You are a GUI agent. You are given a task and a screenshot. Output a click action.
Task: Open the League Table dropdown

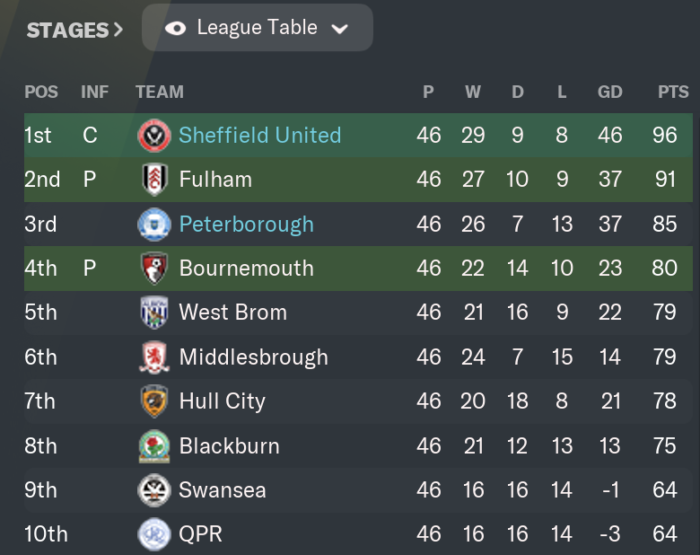[x=257, y=28]
